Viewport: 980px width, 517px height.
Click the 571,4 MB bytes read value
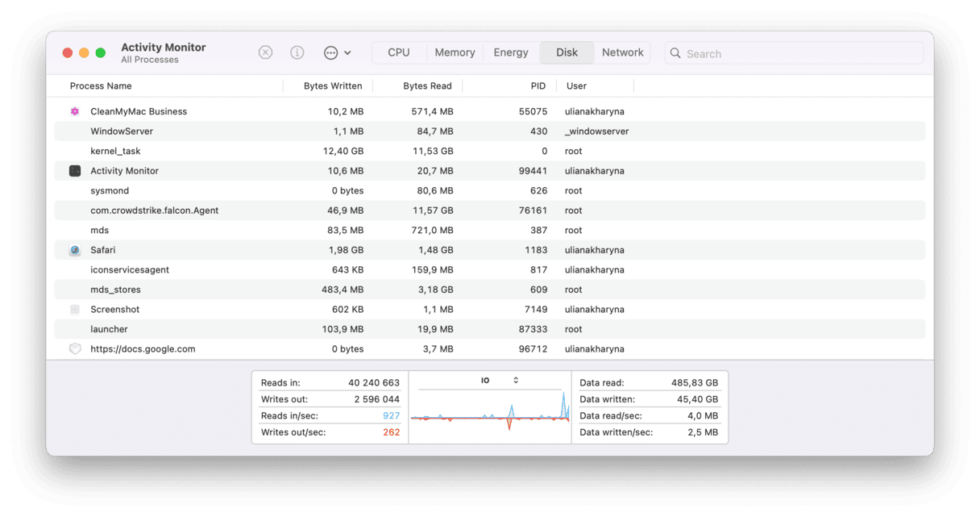[x=433, y=111]
